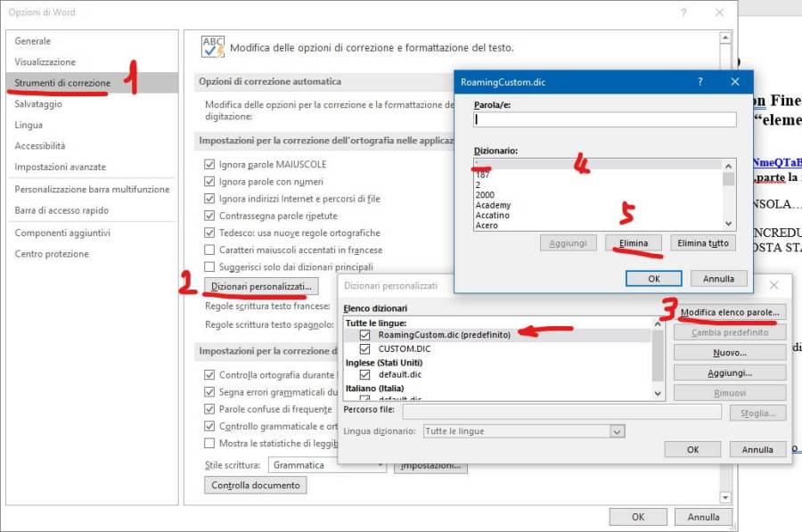
Task: Open 'Dizionari personalizzati...' button
Action: point(260,287)
